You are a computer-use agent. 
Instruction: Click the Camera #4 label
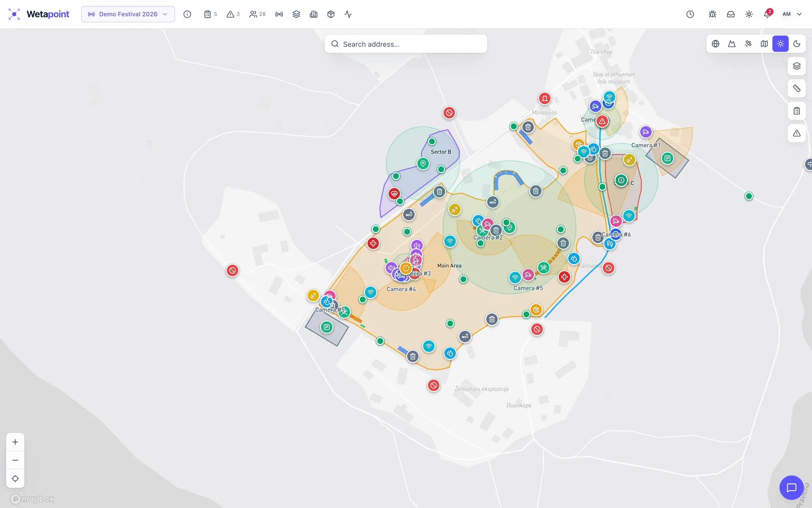click(401, 290)
